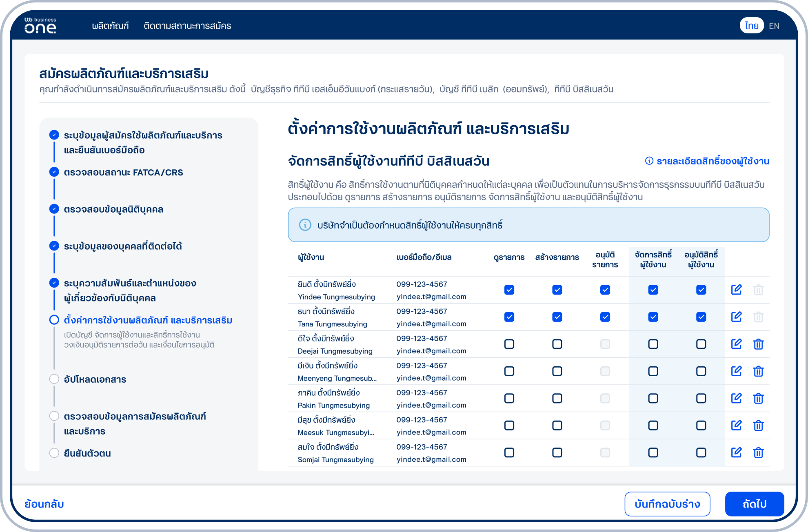Enable สร้างรายการ for Deejai Tungmesubying
Screen dimensions: 808x532
click(557, 344)
